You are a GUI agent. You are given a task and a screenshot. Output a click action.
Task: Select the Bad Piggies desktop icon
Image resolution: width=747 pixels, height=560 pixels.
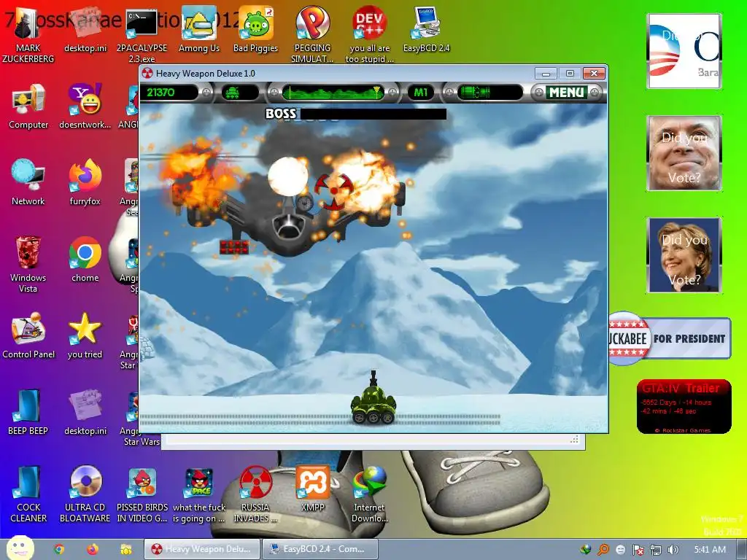point(255,29)
